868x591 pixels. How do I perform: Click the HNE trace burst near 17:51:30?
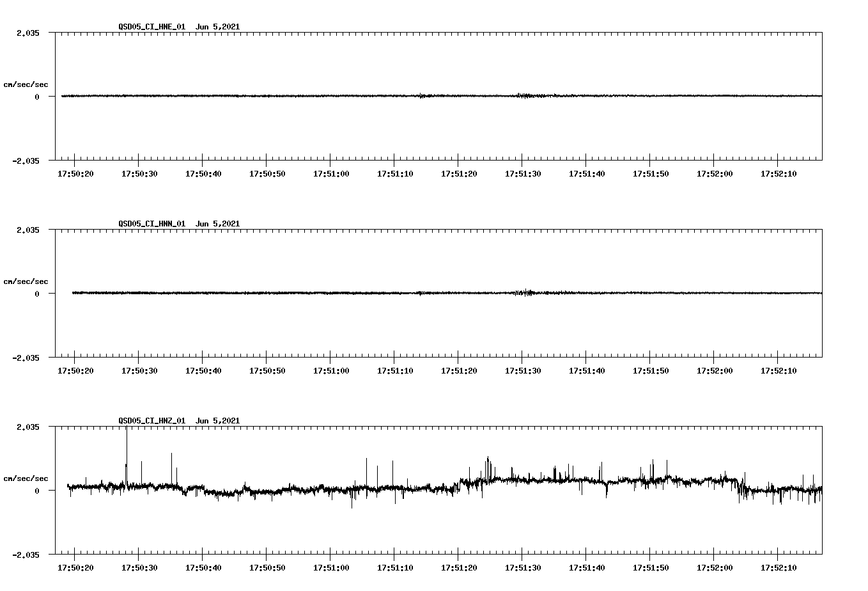point(525,96)
